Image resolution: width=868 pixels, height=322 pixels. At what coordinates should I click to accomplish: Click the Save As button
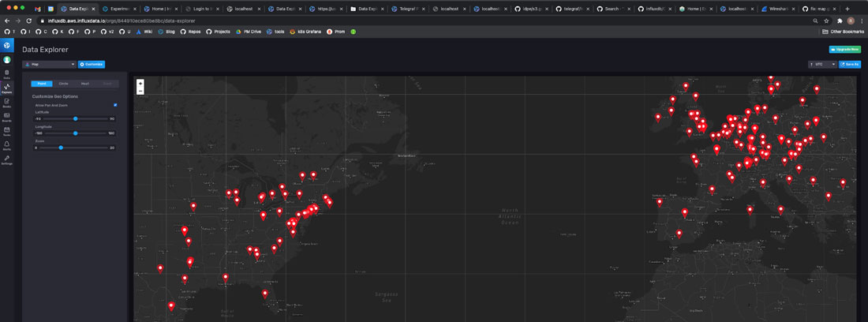[850, 64]
